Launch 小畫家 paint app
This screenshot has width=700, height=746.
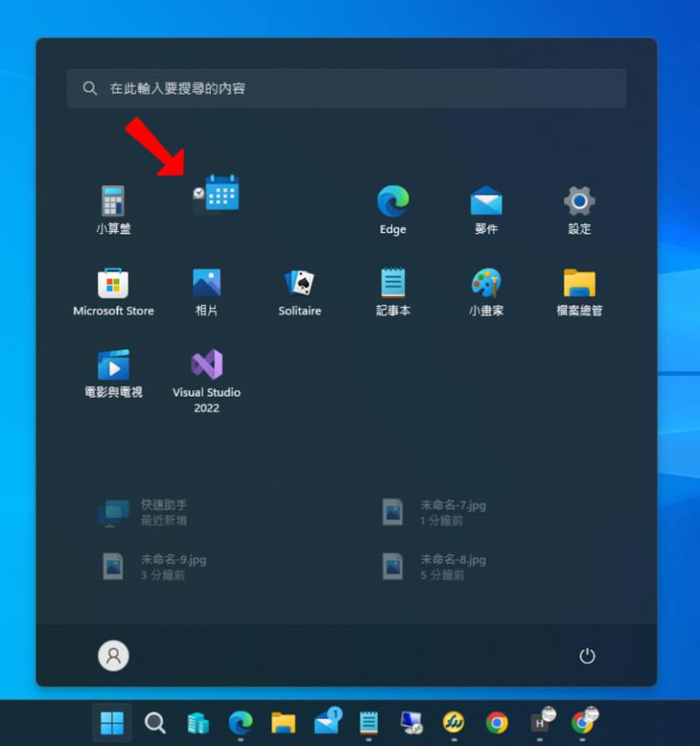pyautogui.click(x=486, y=292)
